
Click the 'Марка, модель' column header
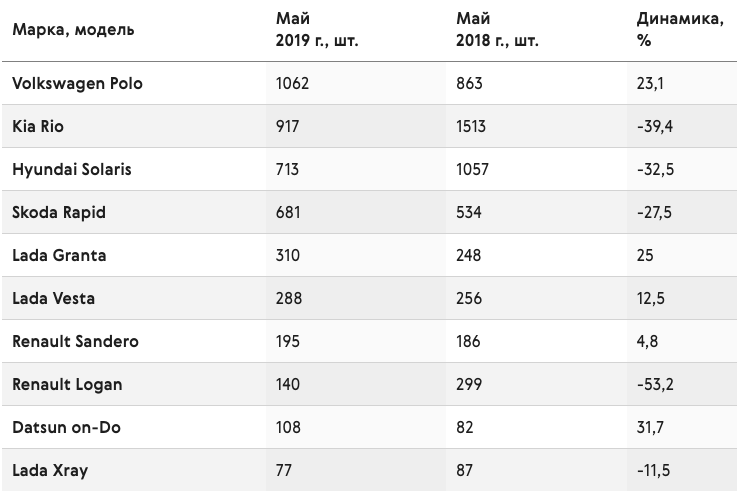tap(73, 30)
